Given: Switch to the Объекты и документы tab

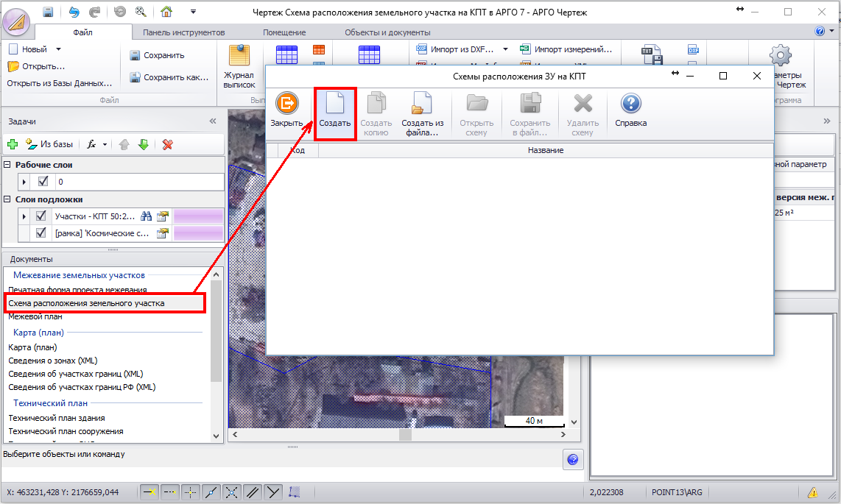Looking at the screenshot, I should pyautogui.click(x=387, y=32).
